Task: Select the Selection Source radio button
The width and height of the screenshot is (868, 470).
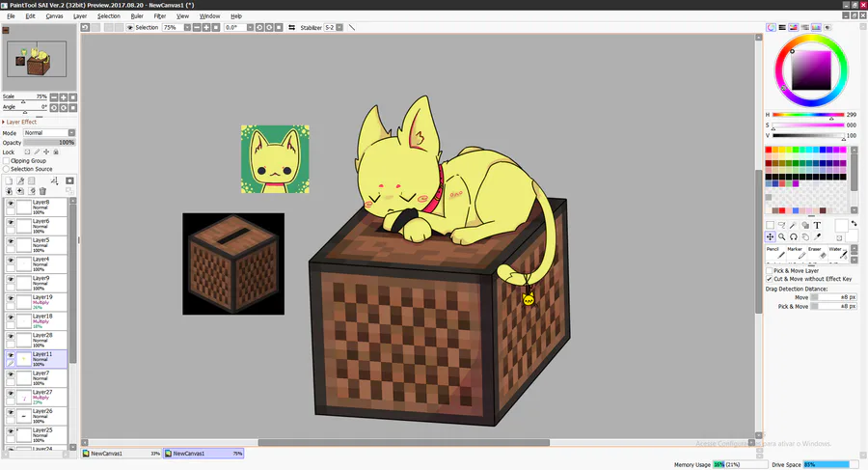Action: [x=7, y=169]
